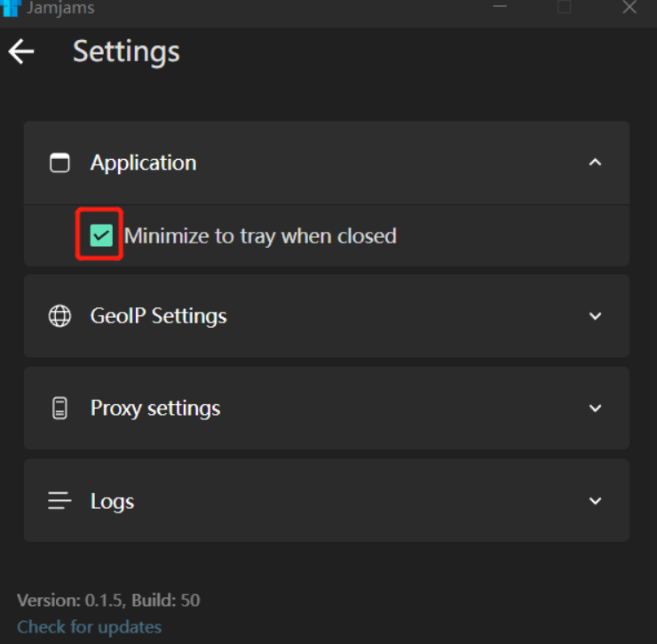Click the lines icon beside Logs

(59, 501)
